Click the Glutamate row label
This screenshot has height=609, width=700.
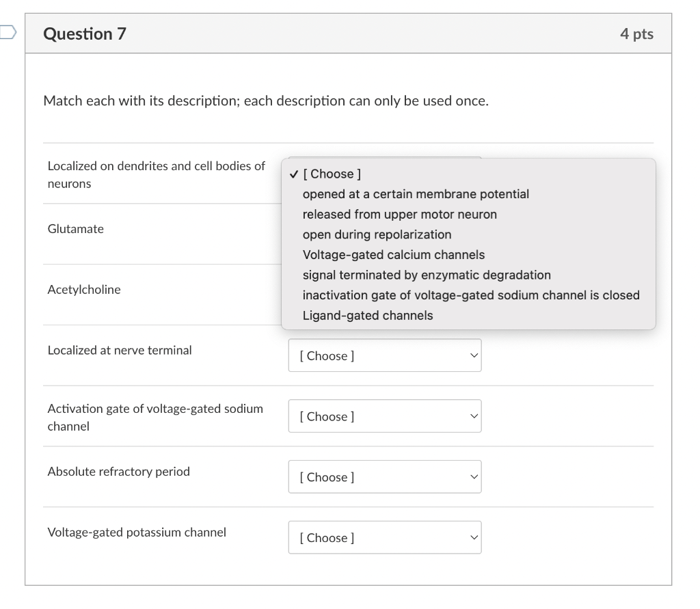[x=76, y=228]
